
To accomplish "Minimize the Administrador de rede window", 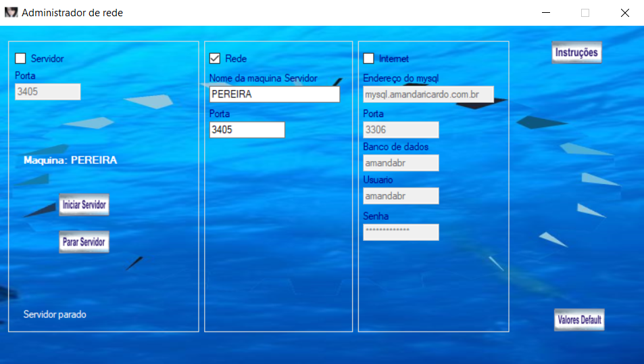I will click(546, 13).
